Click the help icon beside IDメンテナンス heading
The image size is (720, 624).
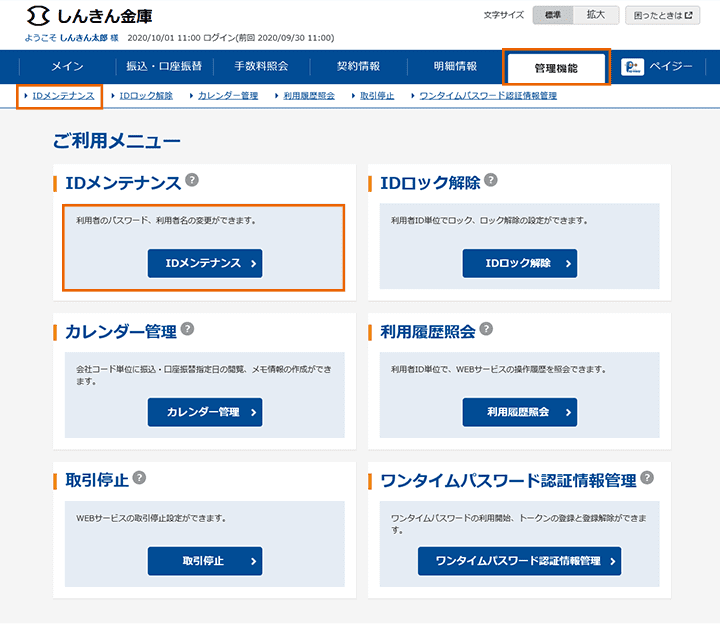click(x=192, y=181)
